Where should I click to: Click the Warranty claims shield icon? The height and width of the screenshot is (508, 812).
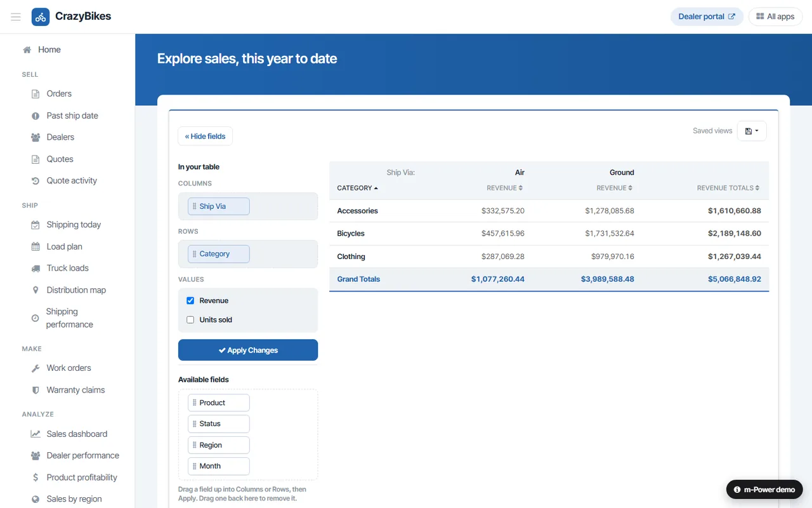click(x=36, y=390)
